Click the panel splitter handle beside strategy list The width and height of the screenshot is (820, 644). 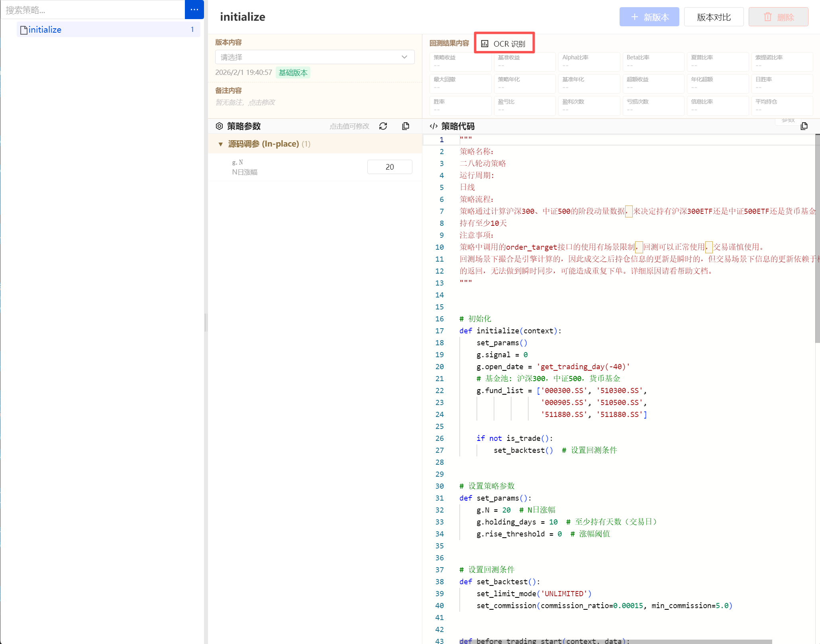click(x=206, y=323)
